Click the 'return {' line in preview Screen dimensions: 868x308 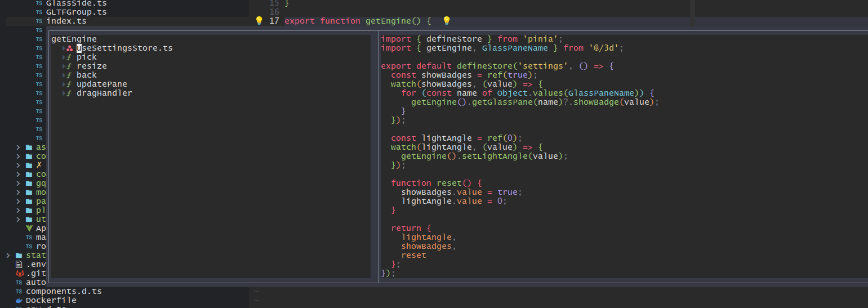pyautogui.click(x=411, y=228)
